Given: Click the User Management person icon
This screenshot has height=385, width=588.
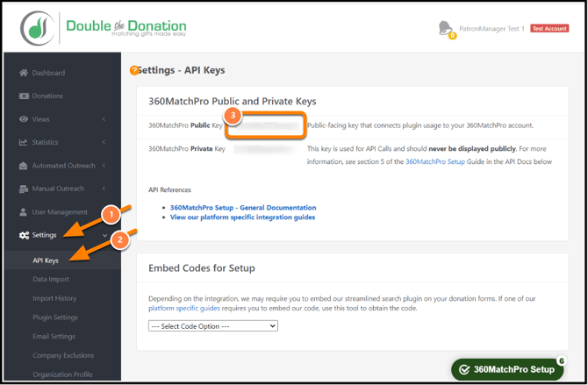Looking at the screenshot, I should [x=24, y=211].
